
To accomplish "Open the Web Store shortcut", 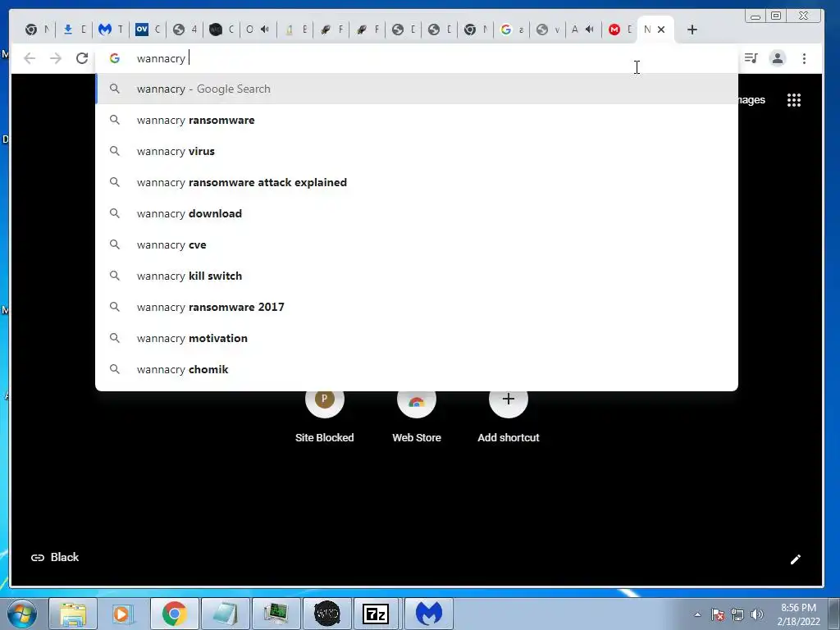I will coord(417,416).
